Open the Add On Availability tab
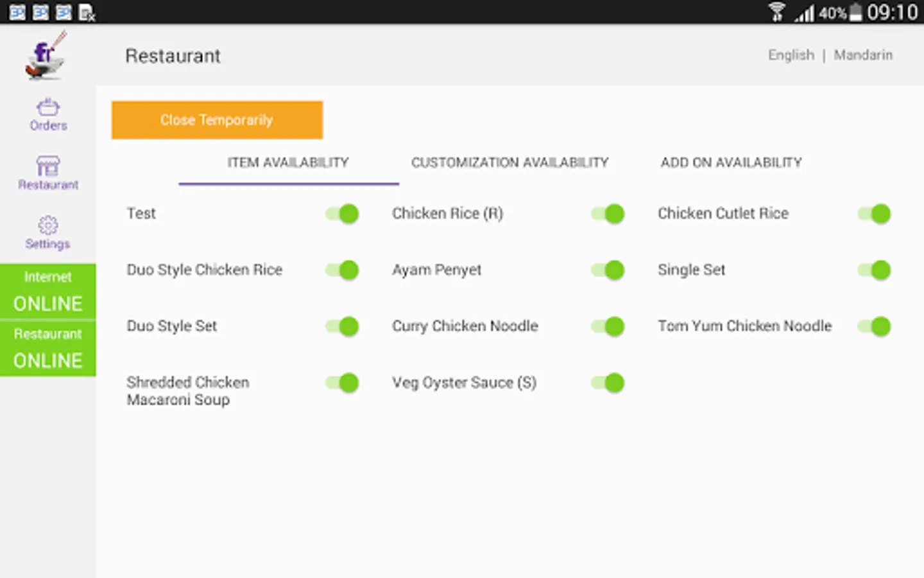This screenshot has height=578, width=924. click(x=731, y=162)
